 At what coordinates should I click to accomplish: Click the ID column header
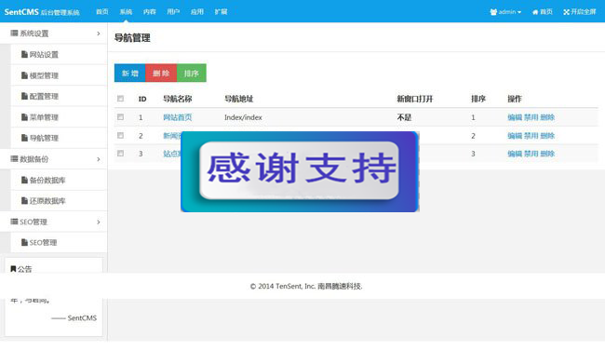coord(142,100)
